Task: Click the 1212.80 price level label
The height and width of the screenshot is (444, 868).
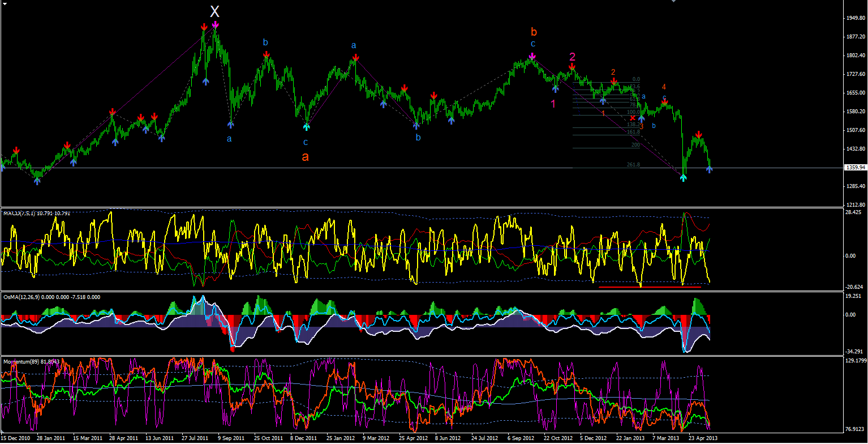Action: [855, 205]
